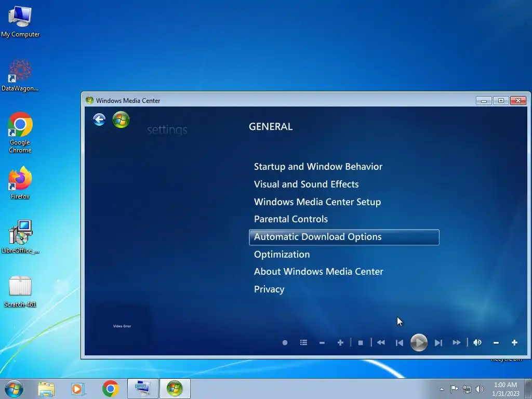This screenshot has width=532, height=399.
Task: Open the system volume tray icon
Action: coord(480,389)
